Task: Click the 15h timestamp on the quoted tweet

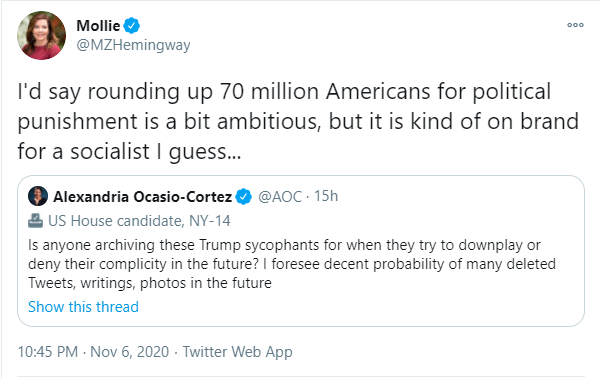Action: [326, 196]
